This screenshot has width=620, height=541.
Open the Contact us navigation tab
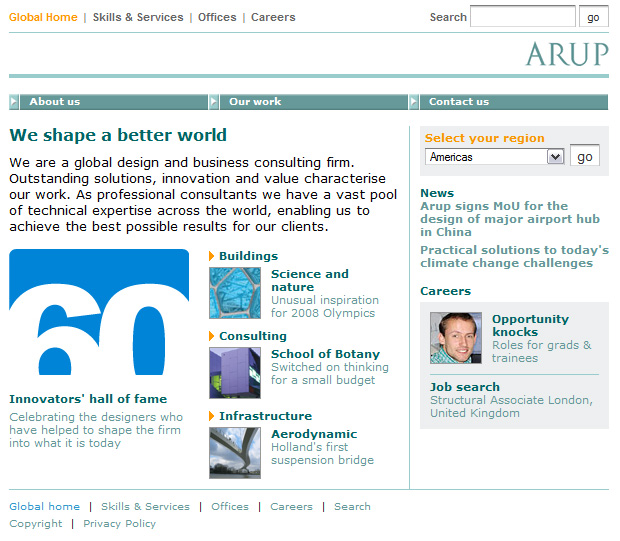[x=459, y=102]
